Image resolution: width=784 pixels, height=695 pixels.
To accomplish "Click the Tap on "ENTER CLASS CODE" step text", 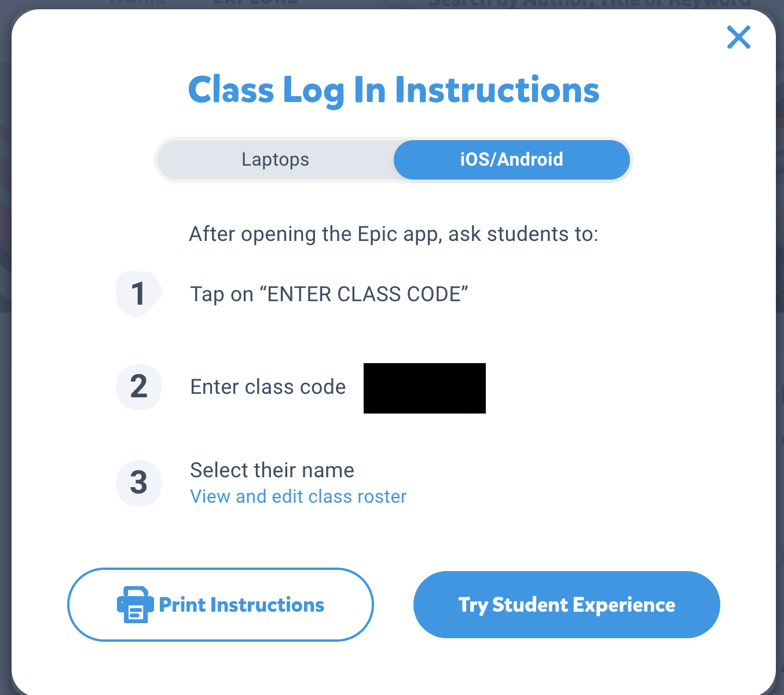I will (329, 294).
